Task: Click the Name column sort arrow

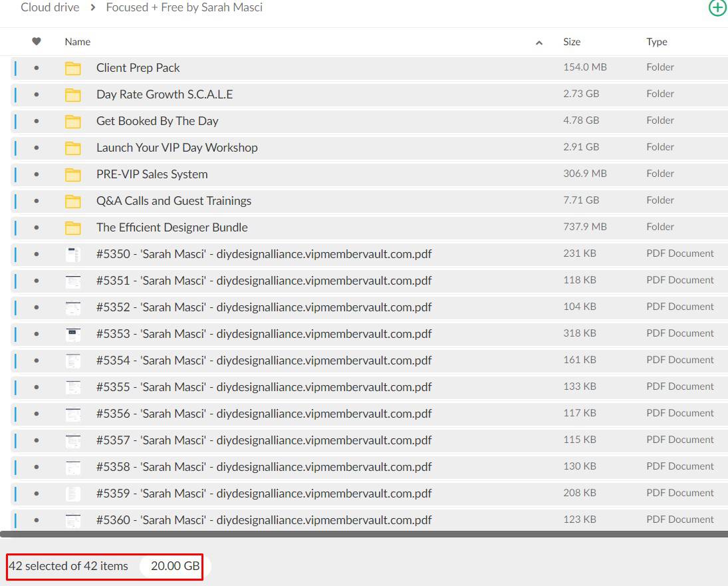Action: pos(539,43)
